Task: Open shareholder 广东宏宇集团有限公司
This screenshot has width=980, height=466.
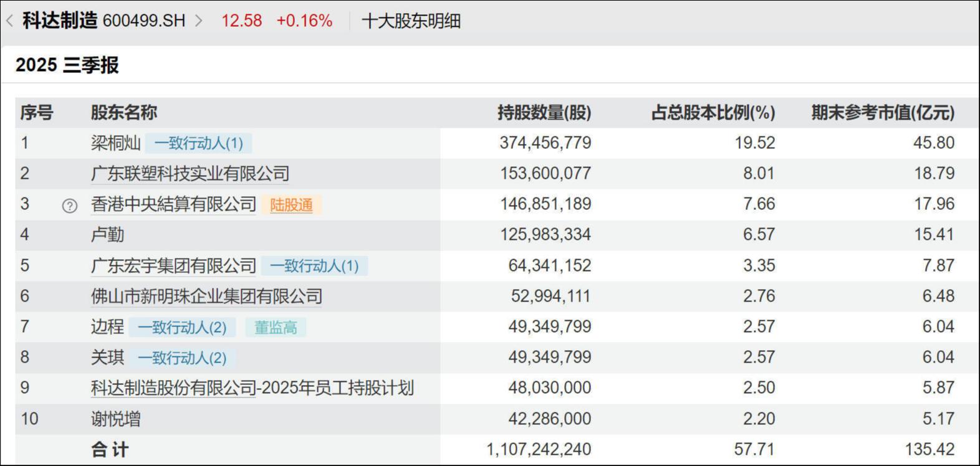Action: (174, 265)
